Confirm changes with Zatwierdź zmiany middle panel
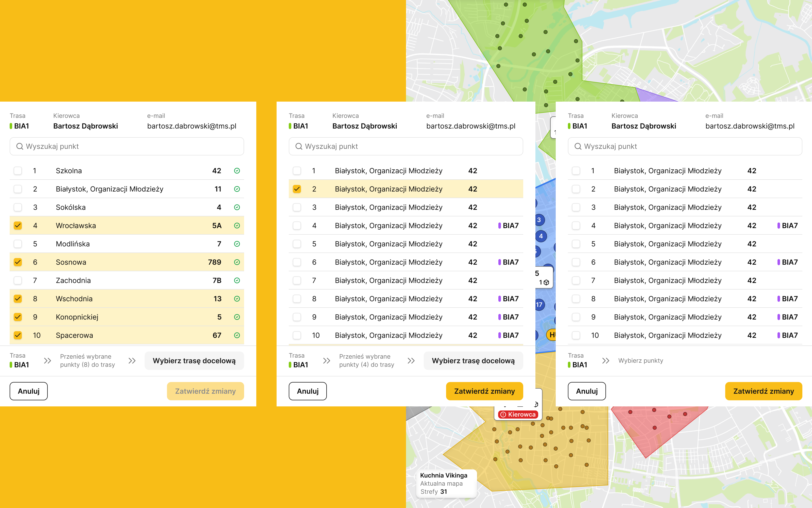Viewport: 812px width, 508px height. pyautogui.click(x=484, y=391)
